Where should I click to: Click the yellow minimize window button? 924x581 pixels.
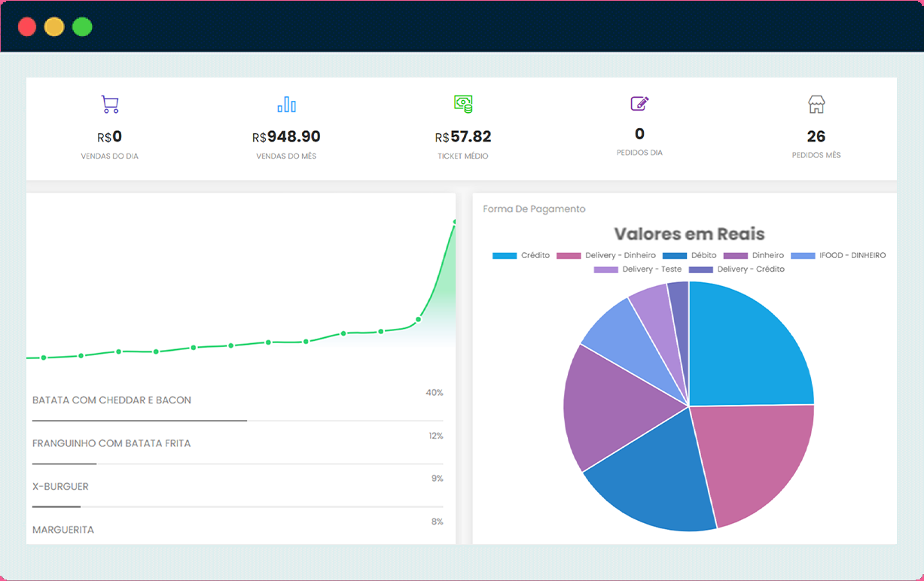tap(54, 27)
